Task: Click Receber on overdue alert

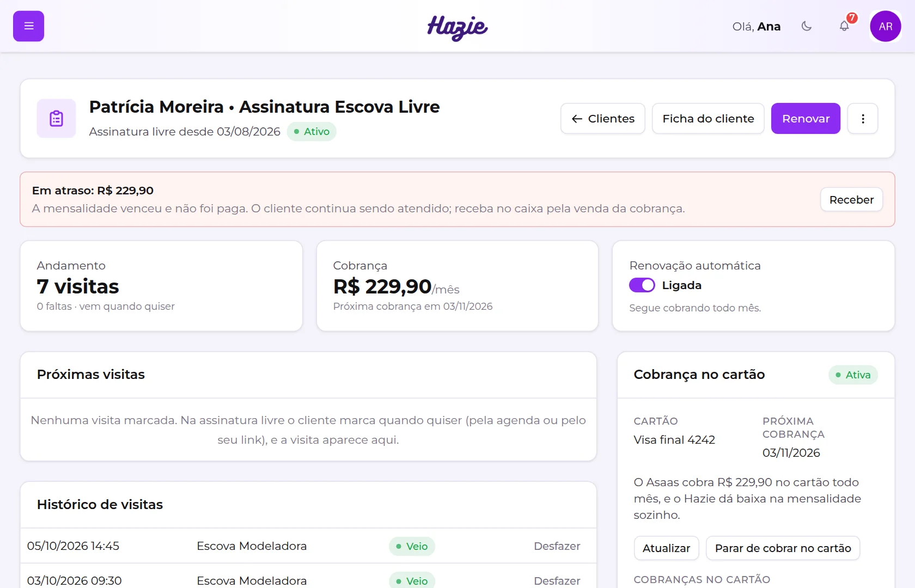Action: [x=851, y=200]
